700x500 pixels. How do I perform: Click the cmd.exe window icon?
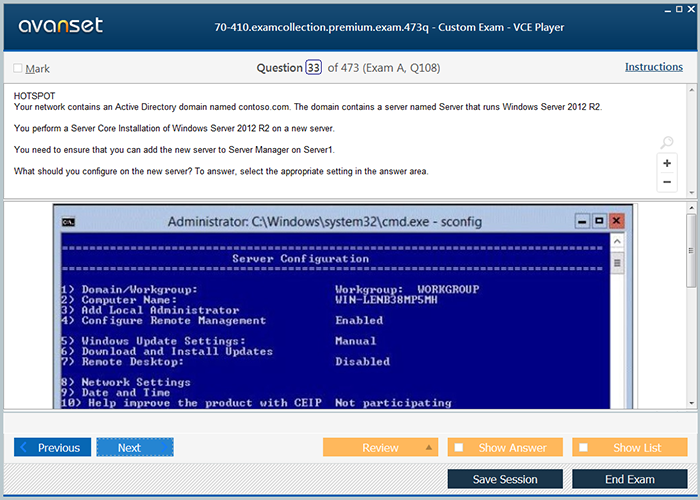tap(68, 222)
